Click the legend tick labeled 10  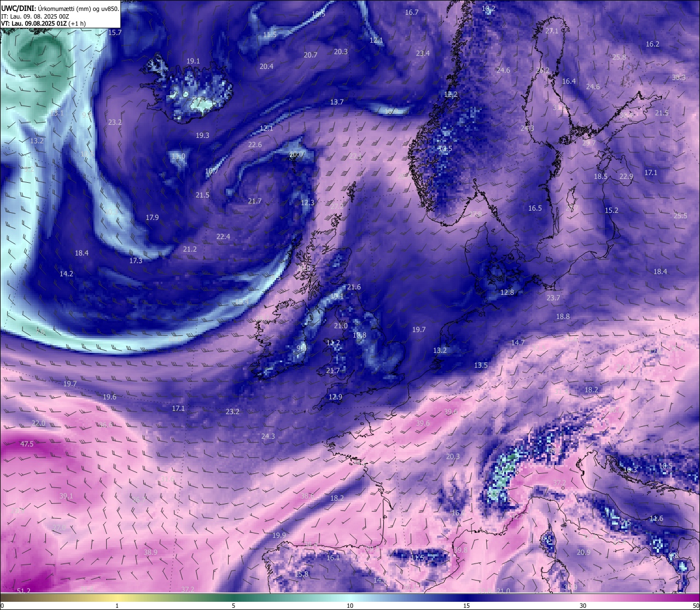pos(350,606)
